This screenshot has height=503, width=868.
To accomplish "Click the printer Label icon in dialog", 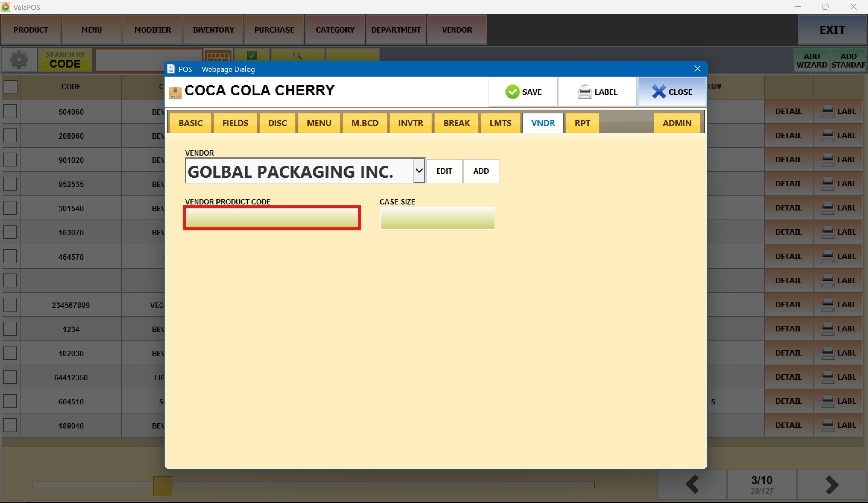I will pos(584,92).
